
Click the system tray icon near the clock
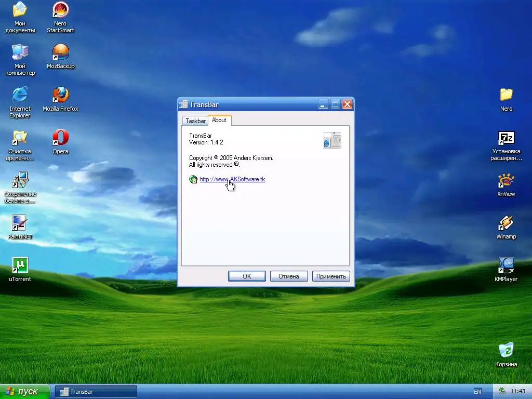[502, 391]
